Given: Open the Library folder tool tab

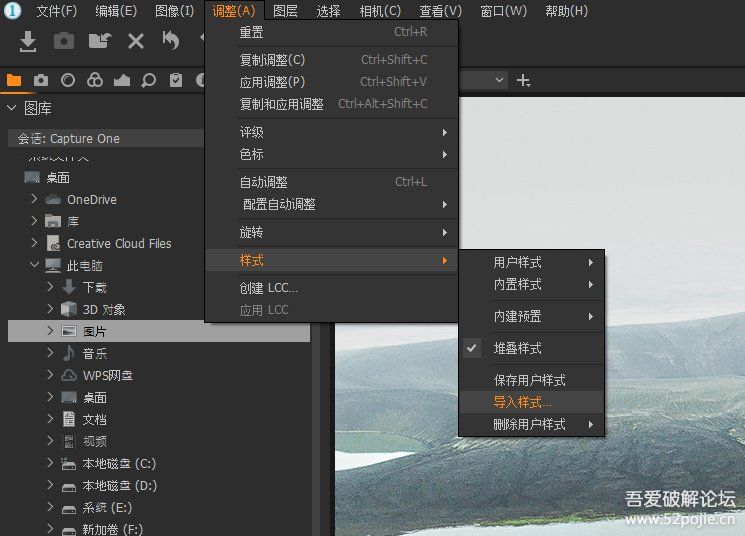Looking at the screenshot, I should click(14, 80).
